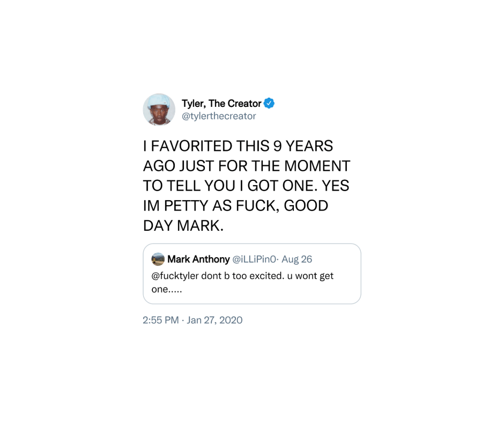The height and width of the screenshot is (423, 504).
Task: Click the dot separator after @iLLiPinO
Action: pyautogui.click(x=278, y=259)
